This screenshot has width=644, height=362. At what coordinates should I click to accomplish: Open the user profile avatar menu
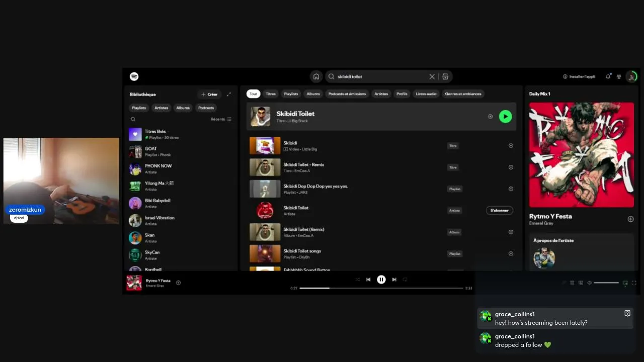[631, 76]
